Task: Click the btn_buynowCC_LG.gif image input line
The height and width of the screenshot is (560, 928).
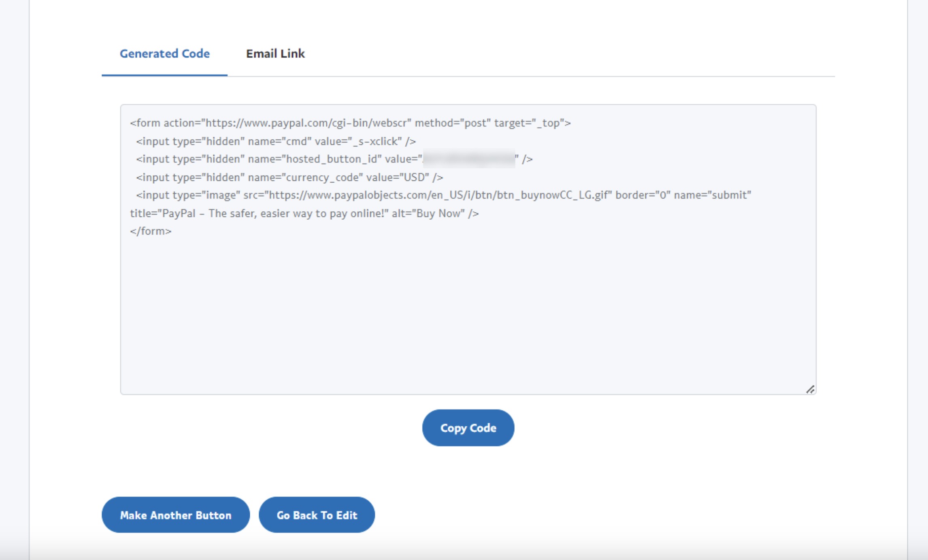Action: (x=443, y=195)
